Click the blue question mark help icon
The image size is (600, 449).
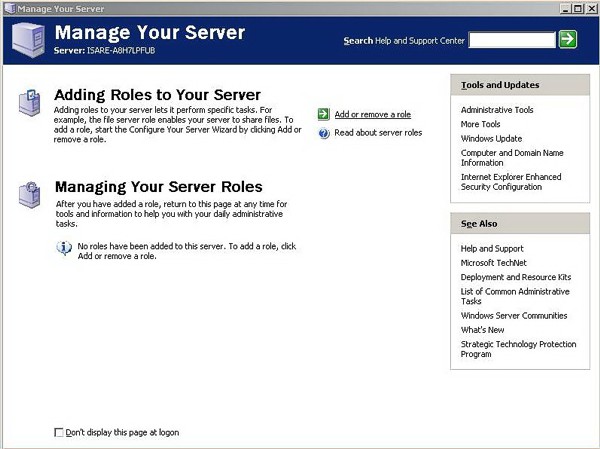[324, 133]
